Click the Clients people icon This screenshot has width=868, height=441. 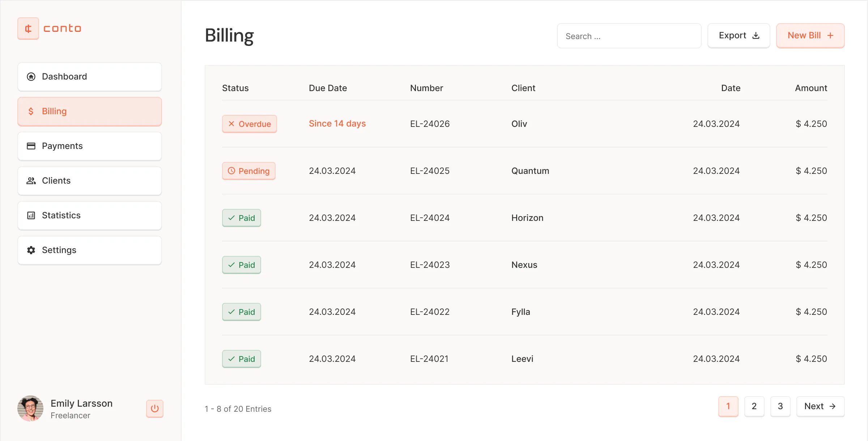tap(31, 181)
